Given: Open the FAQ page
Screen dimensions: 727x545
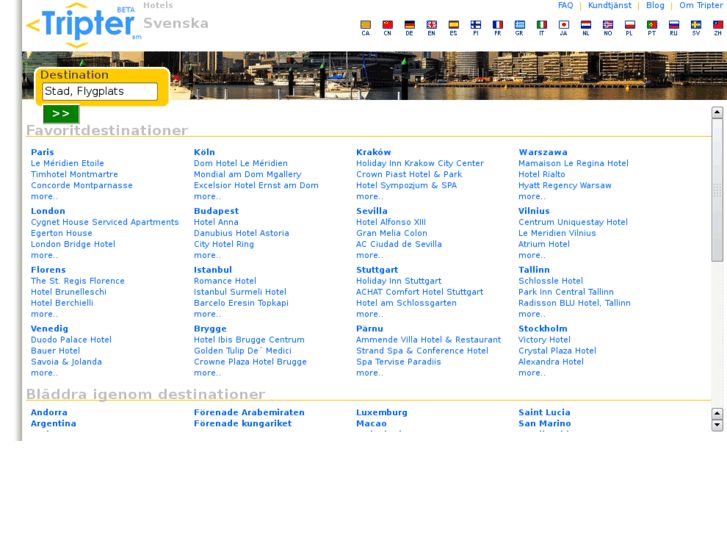Looking at the screenshot, I should (x=565, y=6).
